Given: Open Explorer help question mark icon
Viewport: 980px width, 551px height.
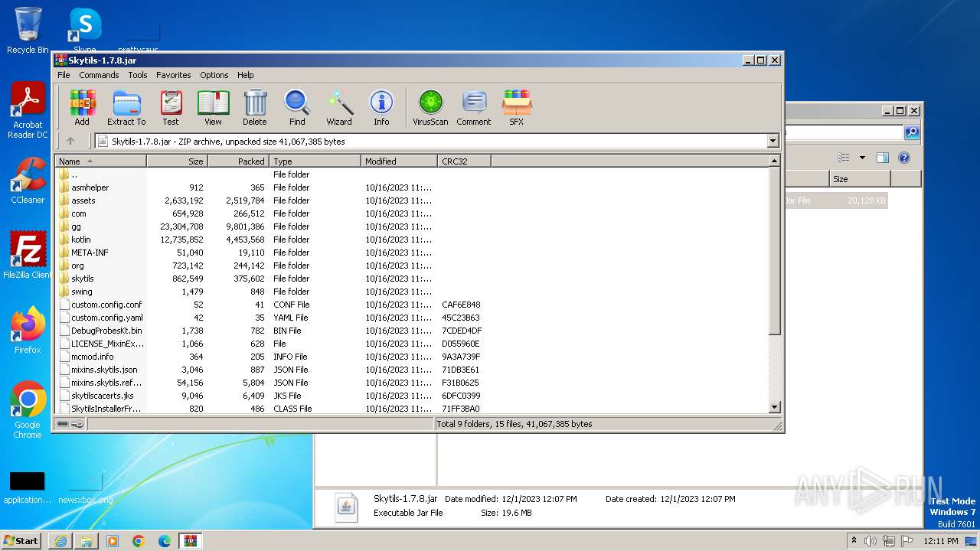Looking at the screenshot, I should point(903,158).
